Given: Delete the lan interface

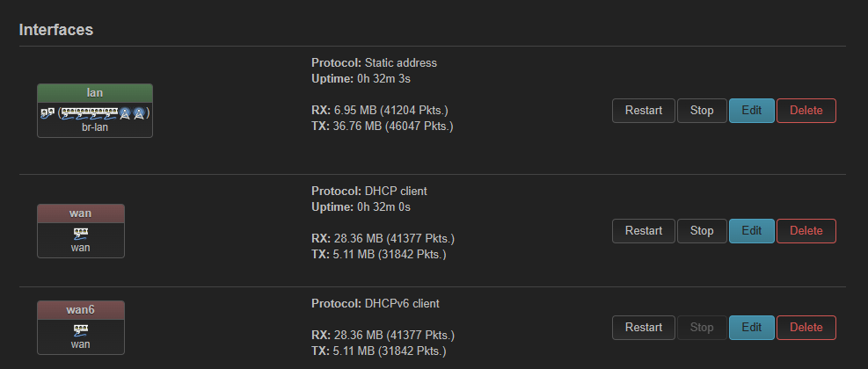Looking at the screenshot, I should [806, 111].
